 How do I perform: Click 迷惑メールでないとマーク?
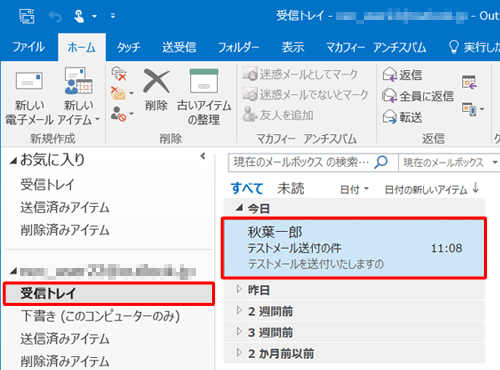point(305,94)
